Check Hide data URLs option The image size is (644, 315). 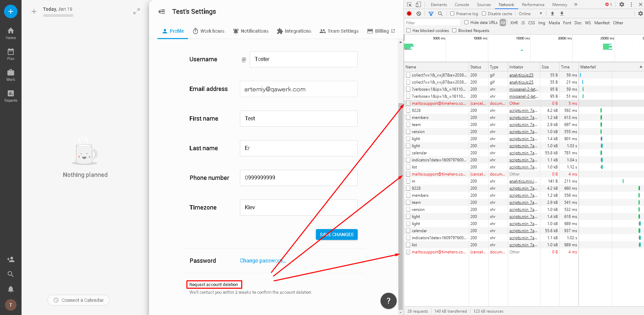466,23
